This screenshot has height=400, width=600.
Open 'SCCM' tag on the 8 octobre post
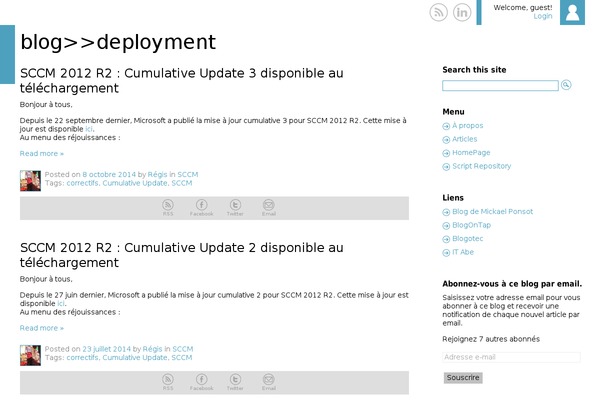pos(182,183)
